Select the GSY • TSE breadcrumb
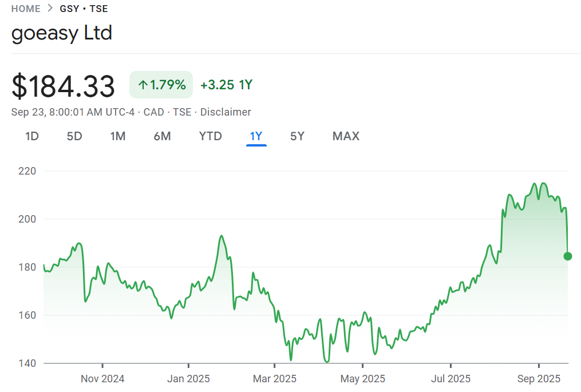Image resolution: width=581 pixels, height=392 pixels. click(84, 9)
